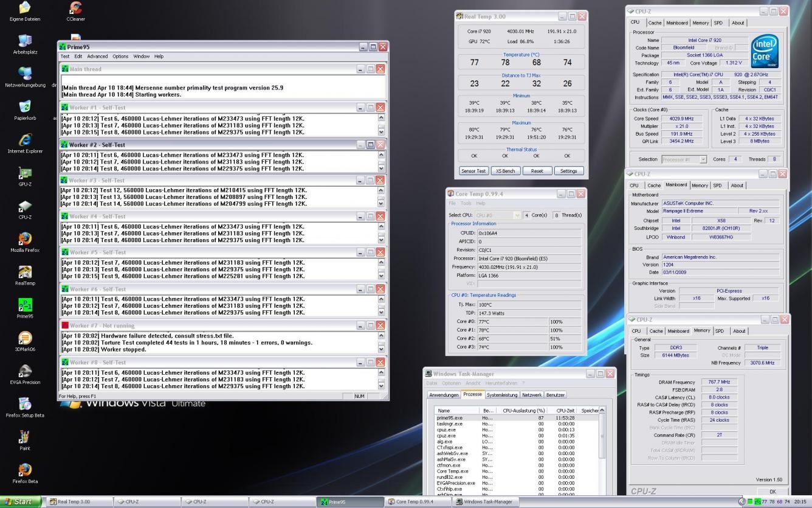Click the Settings button in Real Temp
Screen dimensions: 812x508
pos(568,171)
